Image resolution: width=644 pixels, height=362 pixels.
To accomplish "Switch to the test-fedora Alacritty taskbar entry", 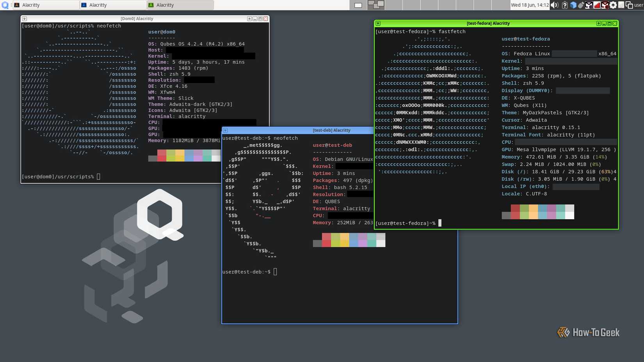I will (x=180, y=5).
